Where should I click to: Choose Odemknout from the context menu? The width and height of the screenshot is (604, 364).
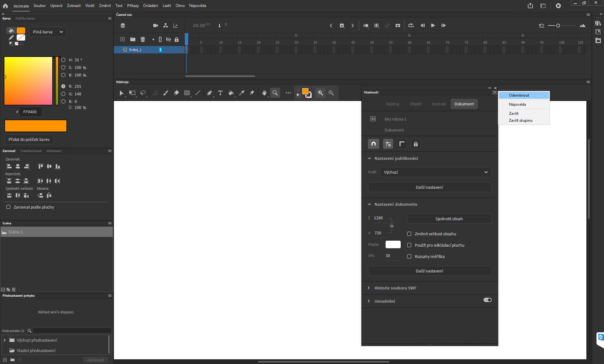point(519,95)
